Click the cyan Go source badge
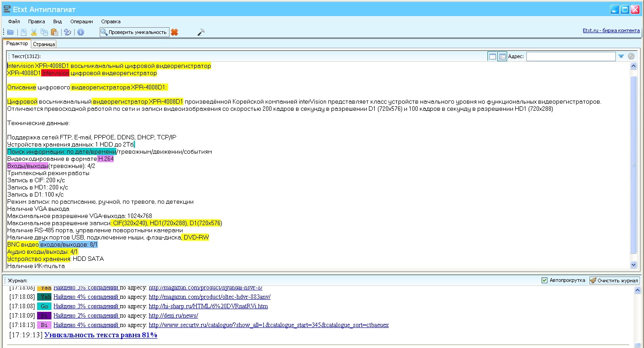The image size is (644, 348). point(44,306)
